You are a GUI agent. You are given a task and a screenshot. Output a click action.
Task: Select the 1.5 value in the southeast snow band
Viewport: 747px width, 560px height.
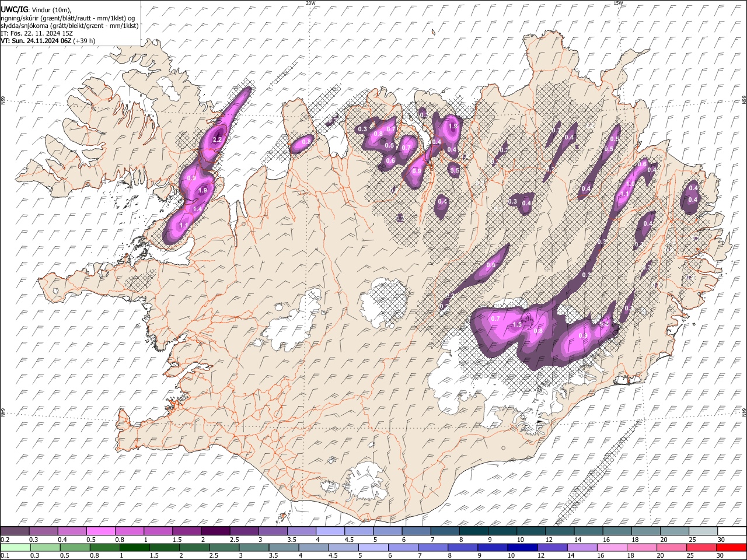(x=517, y=325)
